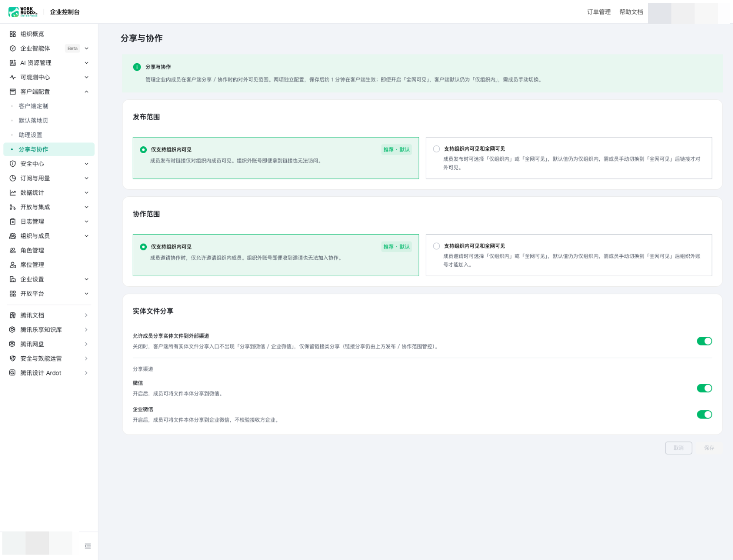The image size is (733, 560).
Task: Click the 席位管理 icon
Action: 13,265
